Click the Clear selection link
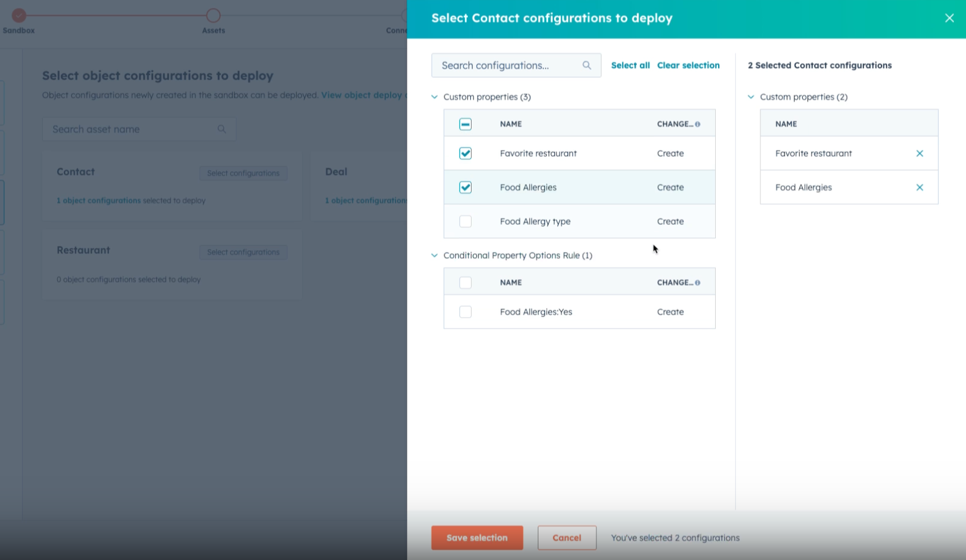966x560 pixels. click(688, 66)
